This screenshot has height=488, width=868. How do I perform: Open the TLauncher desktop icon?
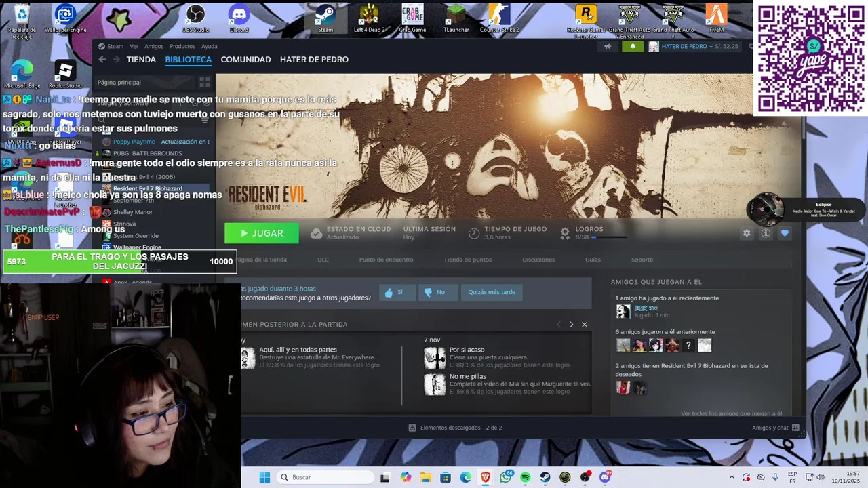pos(456,18)
